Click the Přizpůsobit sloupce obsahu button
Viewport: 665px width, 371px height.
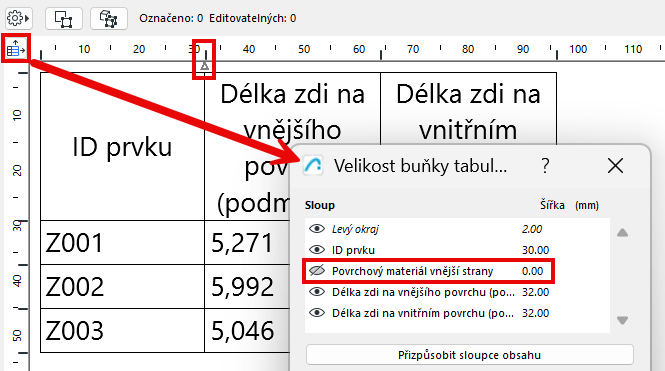click(469, 355)
